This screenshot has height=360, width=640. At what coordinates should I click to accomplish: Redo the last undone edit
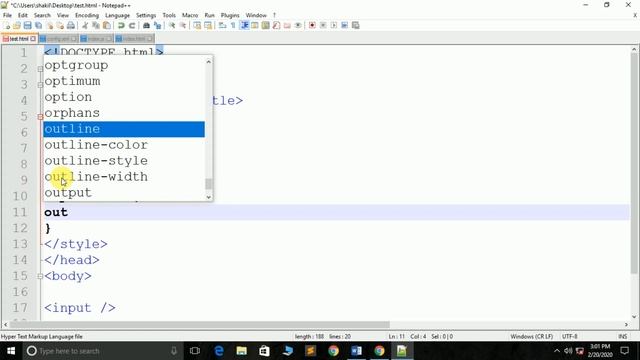pyautogui.click(x=132, y=26)
